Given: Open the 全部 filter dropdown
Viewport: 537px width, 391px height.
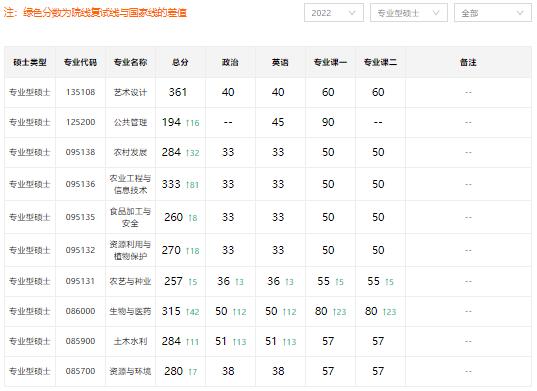Looking at the screenshot, I should tap(493, 13).
